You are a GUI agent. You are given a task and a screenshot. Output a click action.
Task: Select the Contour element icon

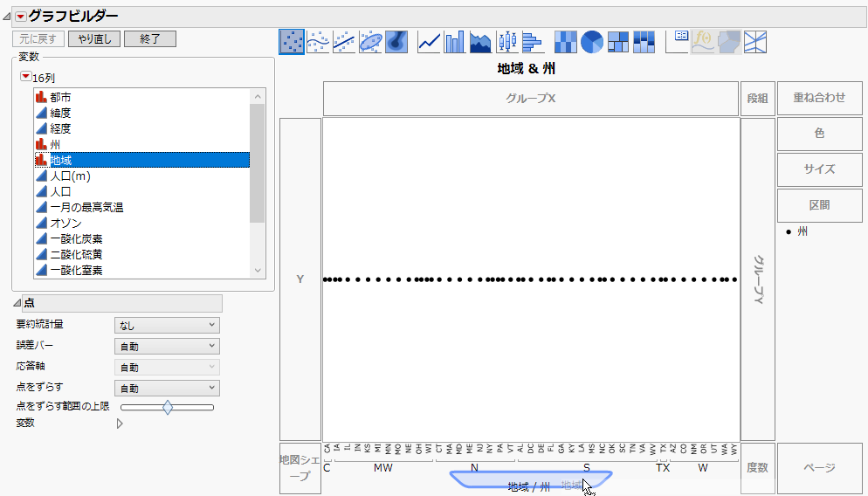point(396,42)
